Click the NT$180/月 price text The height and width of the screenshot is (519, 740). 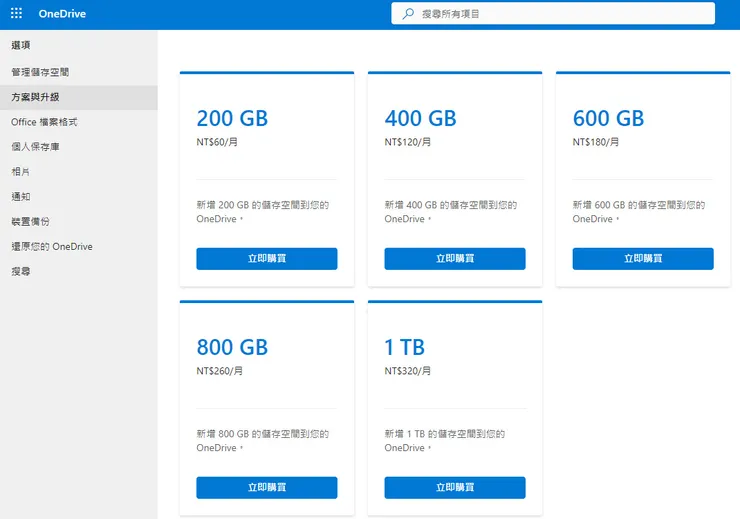coord(596,142)
